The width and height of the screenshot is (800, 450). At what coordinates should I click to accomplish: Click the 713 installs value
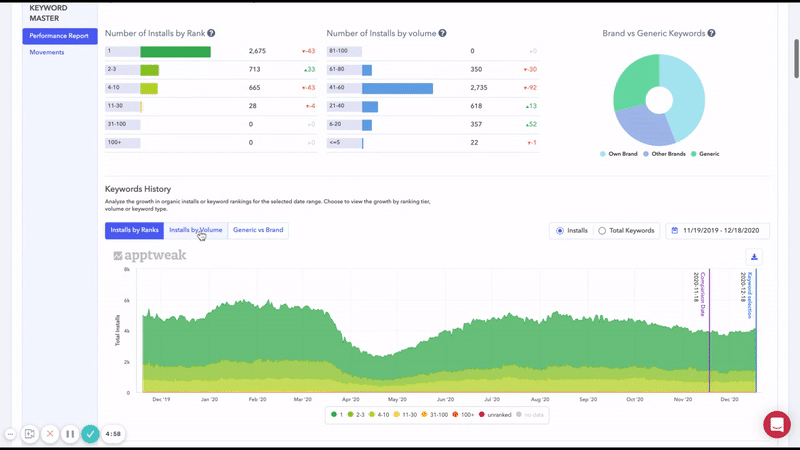click(x=254, y=69)
